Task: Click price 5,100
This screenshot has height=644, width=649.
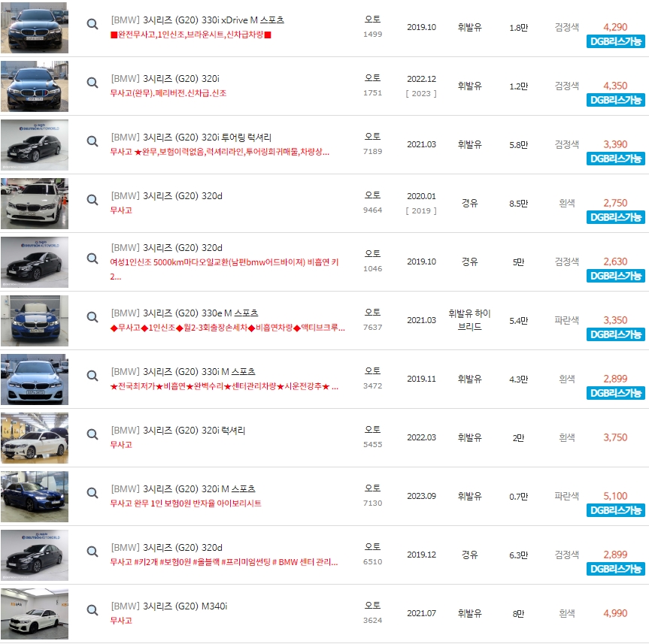Action: point(615,496)
